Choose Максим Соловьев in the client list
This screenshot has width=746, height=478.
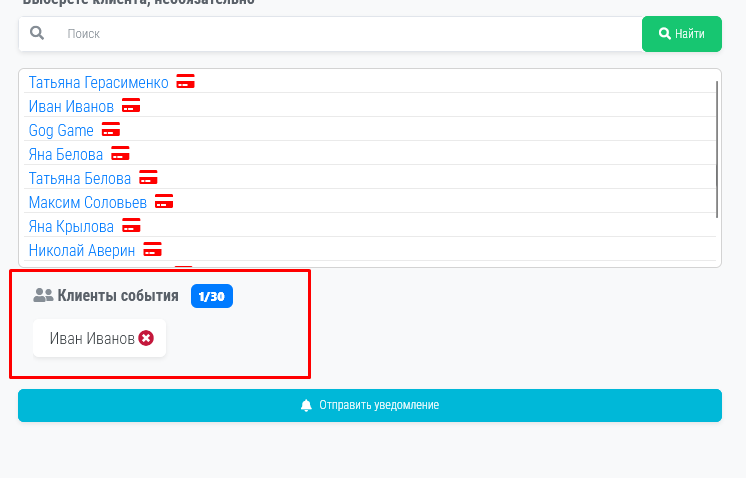(88, 202)
